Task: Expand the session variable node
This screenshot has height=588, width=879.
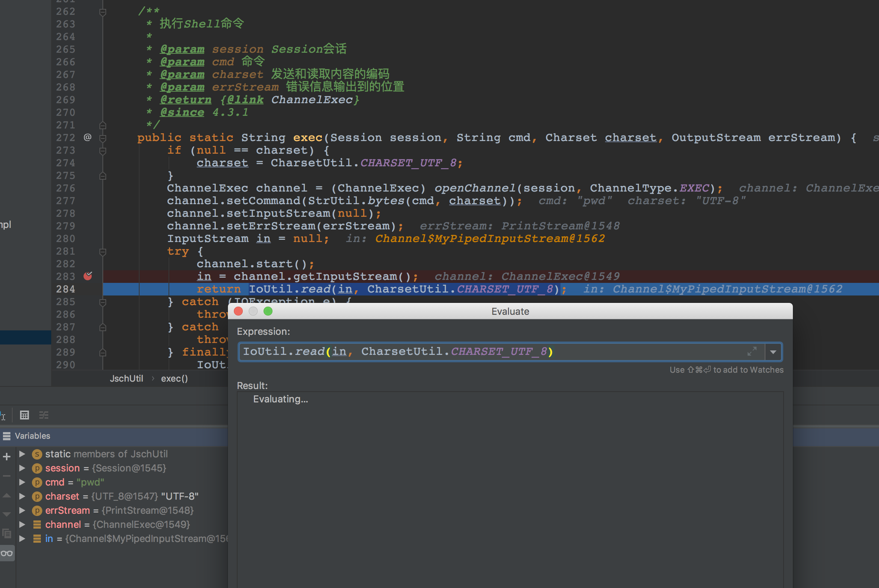Action: click(22, 468)
